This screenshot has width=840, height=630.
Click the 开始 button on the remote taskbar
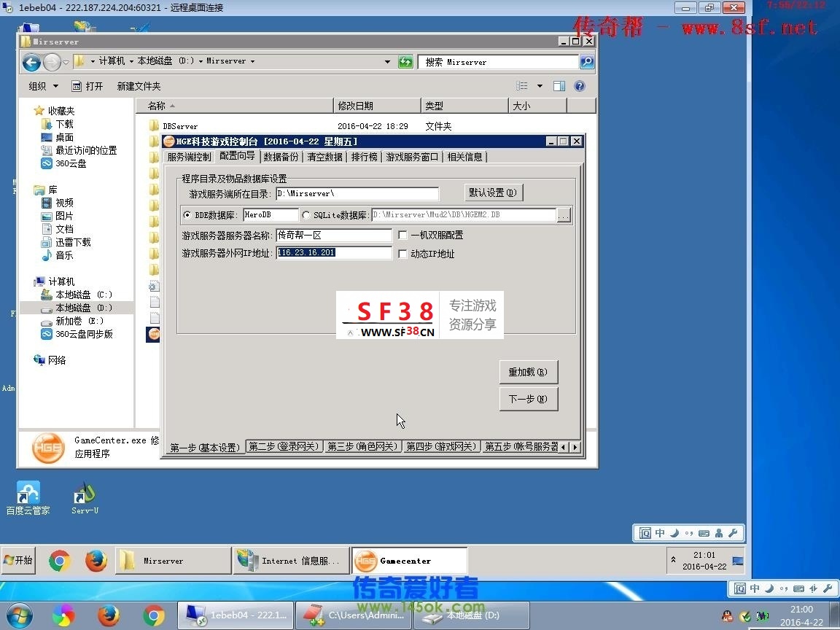click(x=18, y=560)
